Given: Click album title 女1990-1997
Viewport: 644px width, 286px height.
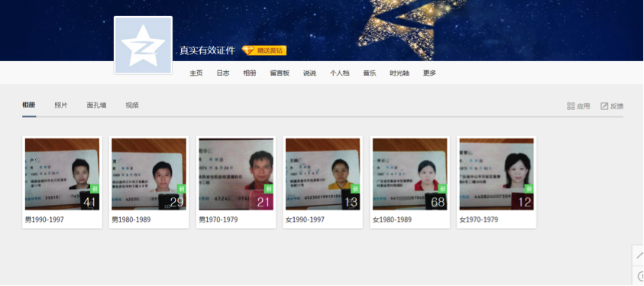Looking at the screenshot, I should (305, 219).
